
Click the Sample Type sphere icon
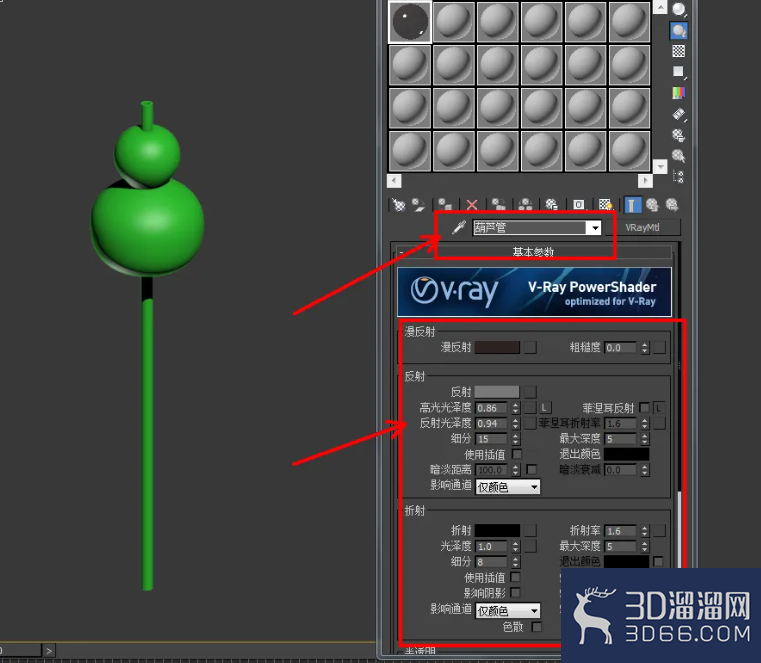point(678,9)
